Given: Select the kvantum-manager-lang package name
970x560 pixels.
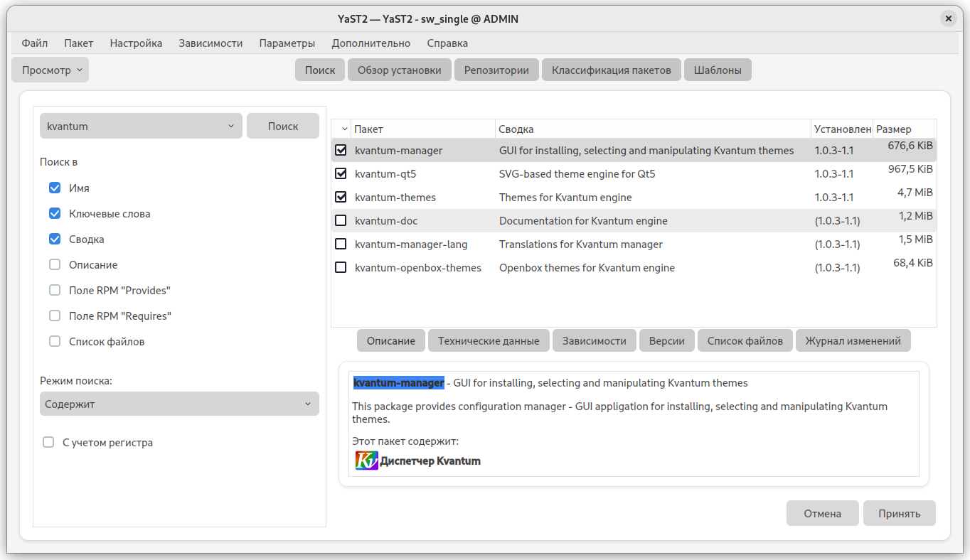Looking at the screenshot, I should pyautogui.click(x=412, y=244).
